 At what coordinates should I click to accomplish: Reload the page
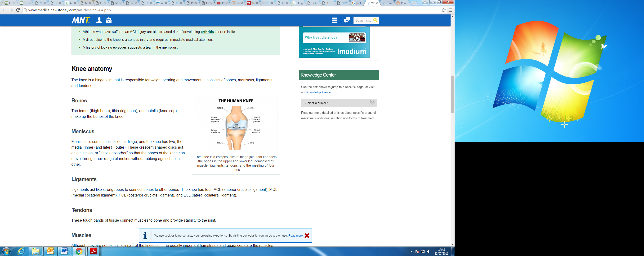[18, 10]
